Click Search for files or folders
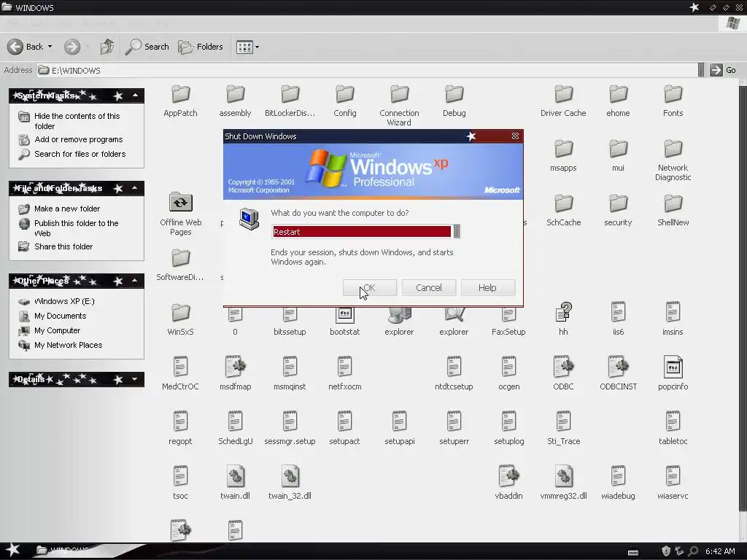Screen dimensions: 747x560 80,154
